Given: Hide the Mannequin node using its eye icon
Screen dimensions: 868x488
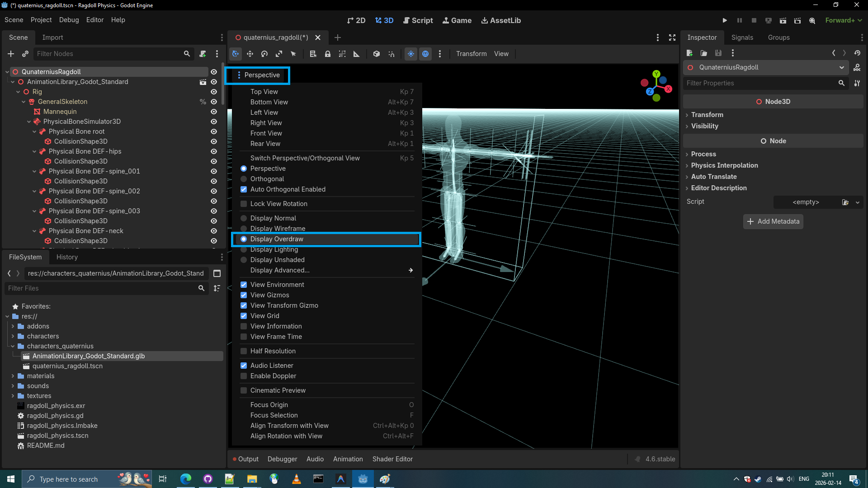Looking at the screenshot, I should [x=214, y=112].
